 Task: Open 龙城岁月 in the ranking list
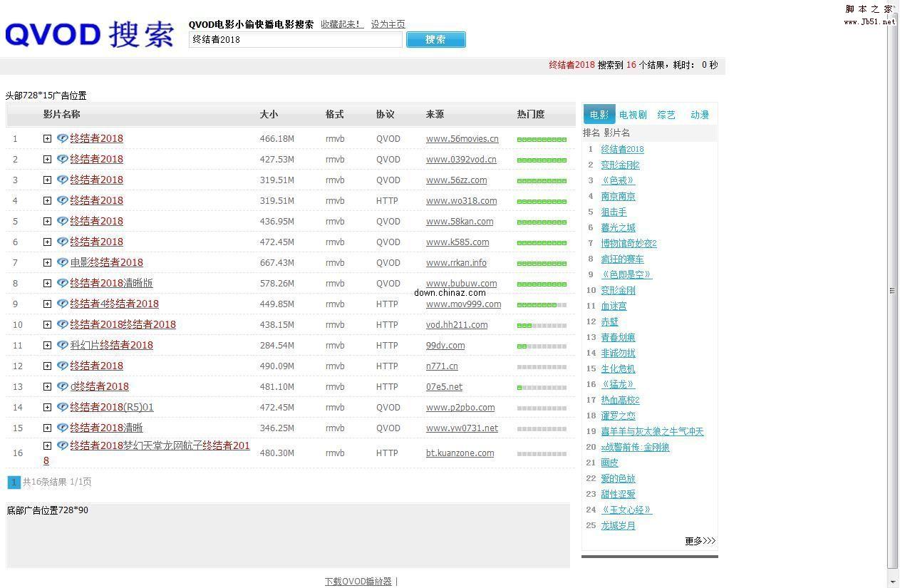618,525
